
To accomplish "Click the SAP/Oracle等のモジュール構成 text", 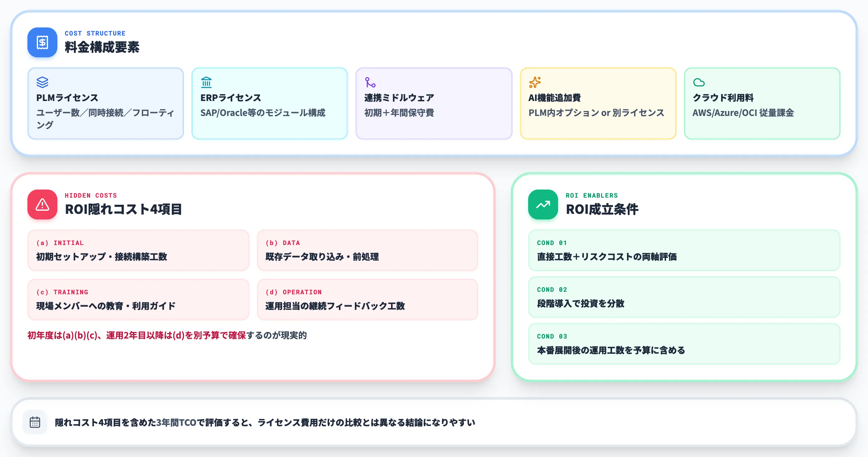I will click(263, 113).
